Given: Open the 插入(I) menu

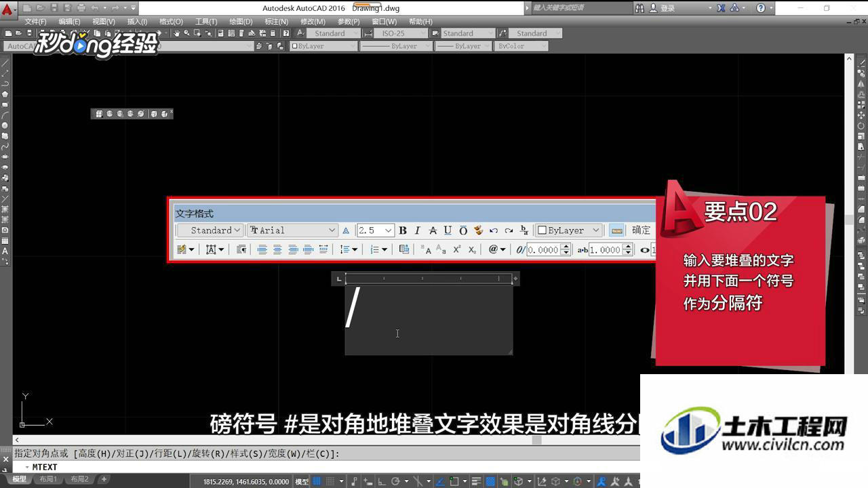Looking at the screenshot, I should point(137,22).
